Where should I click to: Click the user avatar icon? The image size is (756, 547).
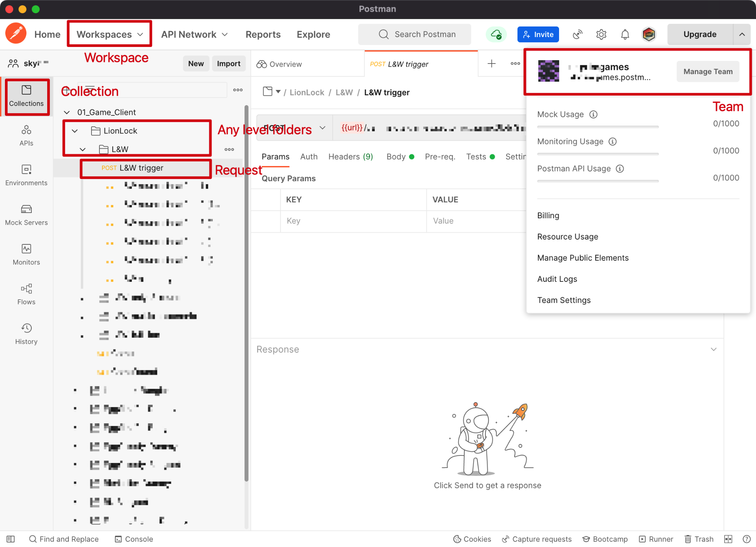649,34
